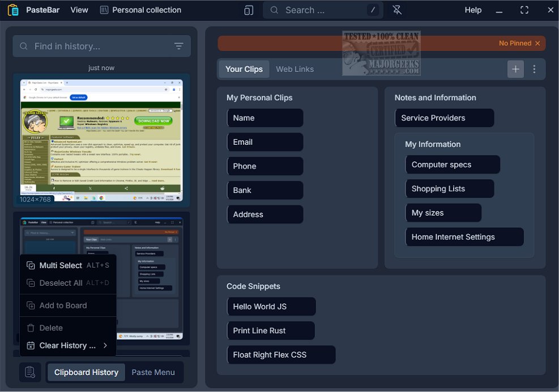The width and height of the screenshot is (559, 392).
Task: Click the Bank clip
Action: pyautogui.click(x=265, y=191)
